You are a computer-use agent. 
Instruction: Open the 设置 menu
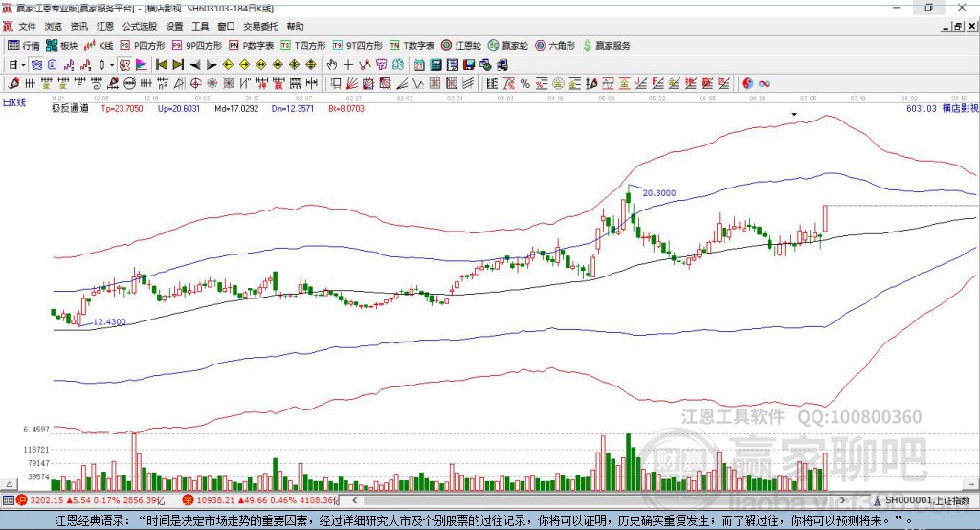coord(174,26)
